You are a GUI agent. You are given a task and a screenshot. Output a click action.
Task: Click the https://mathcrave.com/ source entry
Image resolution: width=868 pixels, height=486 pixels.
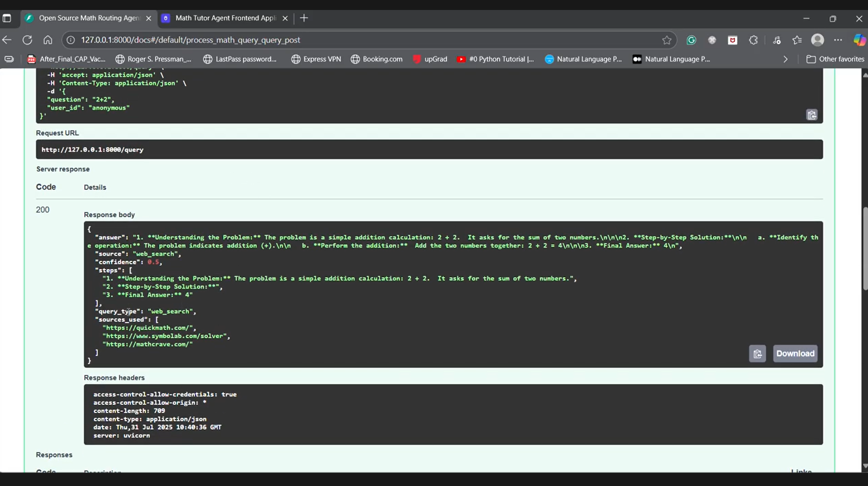click(148, 344)
